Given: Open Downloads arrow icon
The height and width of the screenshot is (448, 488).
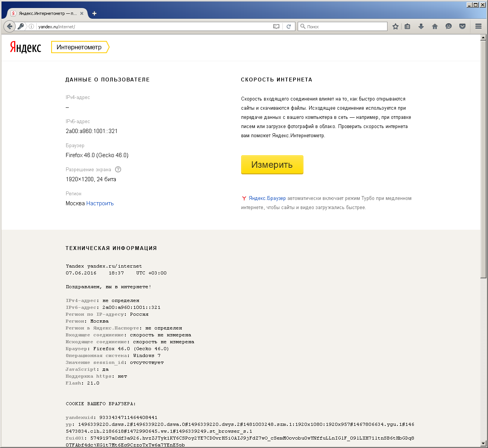Looking at the screenshot, I should 421,26.
